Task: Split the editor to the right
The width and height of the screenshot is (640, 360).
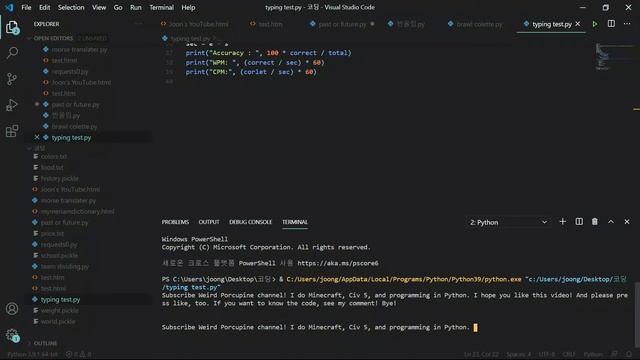Action: [611, 24]
